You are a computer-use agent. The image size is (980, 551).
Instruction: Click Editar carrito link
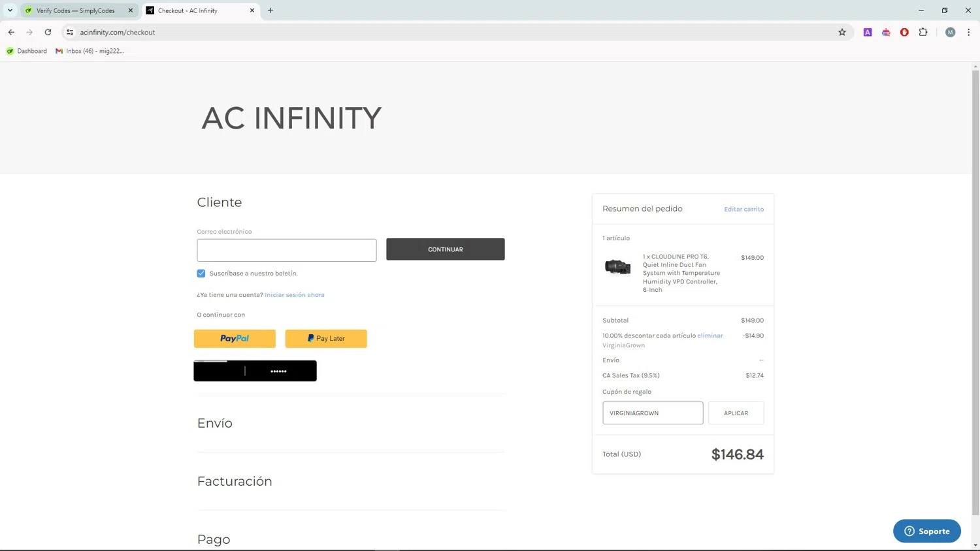[x=743, y=209]
